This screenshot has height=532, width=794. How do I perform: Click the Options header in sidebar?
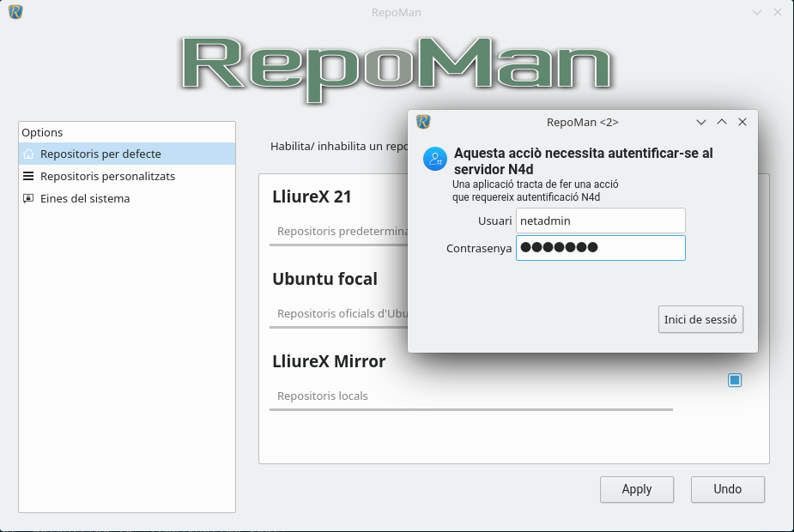click(42, 133)
